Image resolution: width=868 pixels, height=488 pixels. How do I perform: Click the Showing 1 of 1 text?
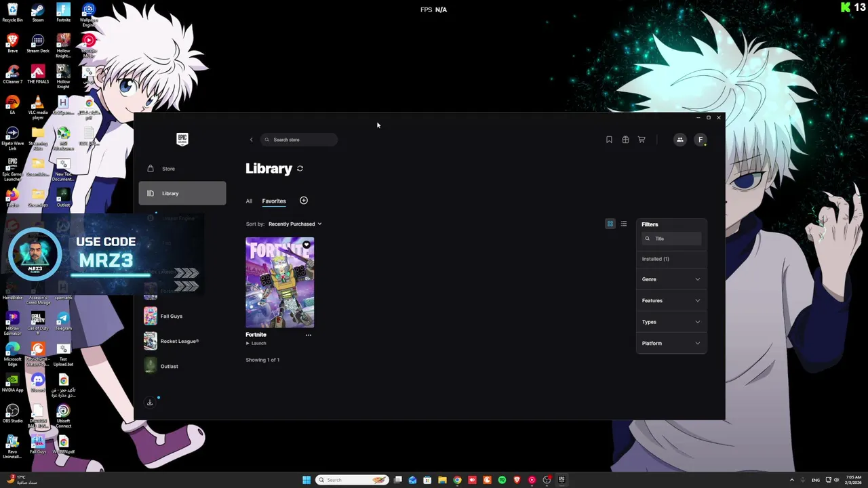262,360
